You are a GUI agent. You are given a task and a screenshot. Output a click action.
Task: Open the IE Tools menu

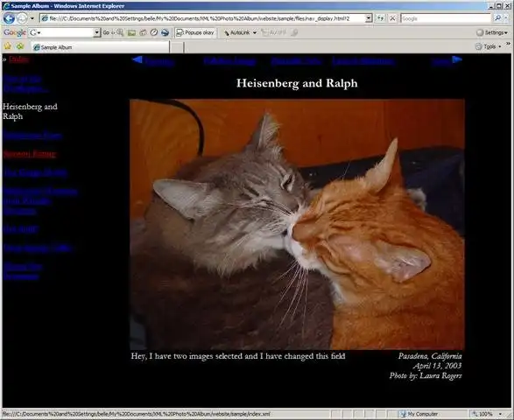(489, 47)
